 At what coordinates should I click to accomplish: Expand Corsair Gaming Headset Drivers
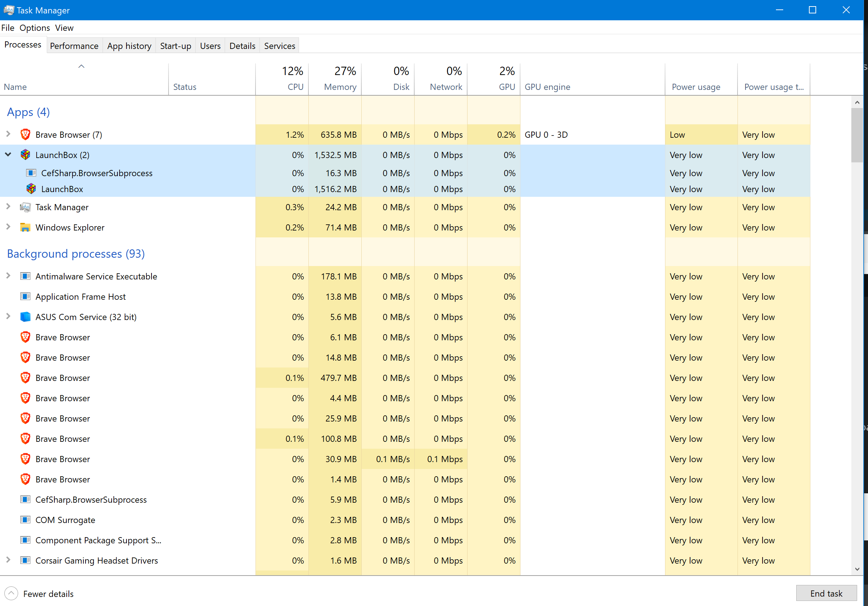click(8, 560)
